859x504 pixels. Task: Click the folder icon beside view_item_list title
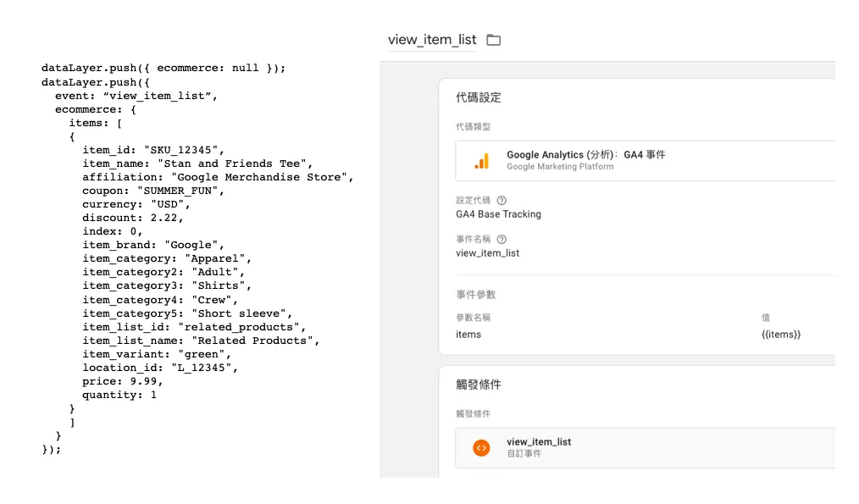click(x=494, y=40)
